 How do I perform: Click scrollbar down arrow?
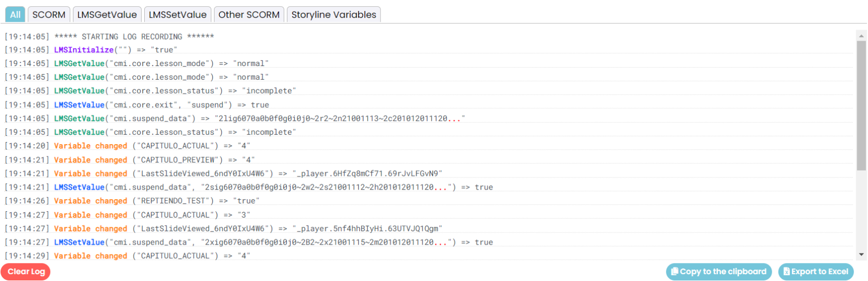[862, 255]
